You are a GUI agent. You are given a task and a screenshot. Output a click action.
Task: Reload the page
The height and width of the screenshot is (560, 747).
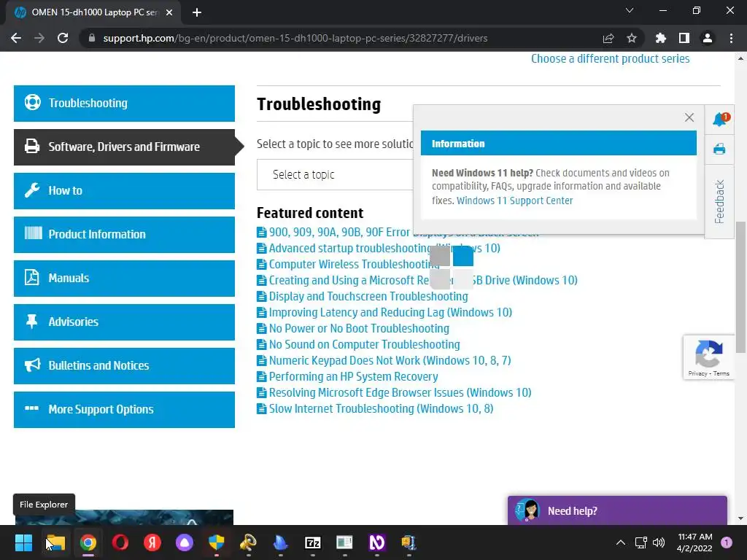pyautogui.click(x=63, y=38)
